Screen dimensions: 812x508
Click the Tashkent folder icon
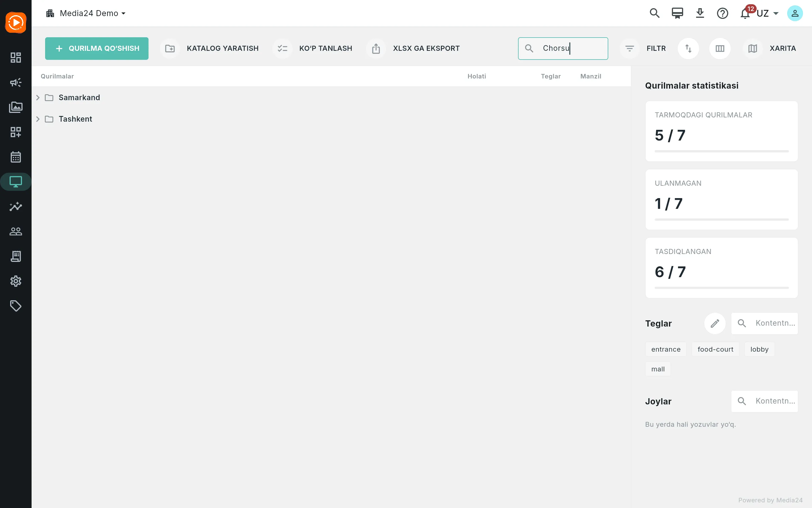49,119
